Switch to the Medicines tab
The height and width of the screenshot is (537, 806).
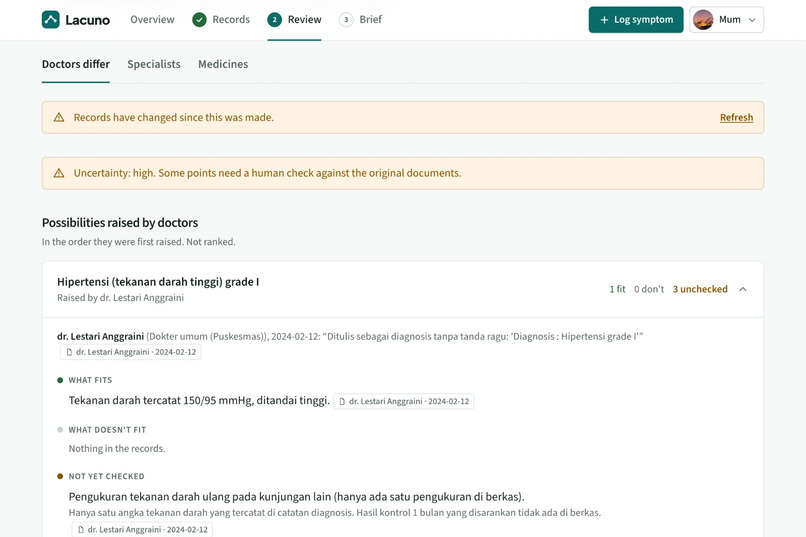pos(223,64)
